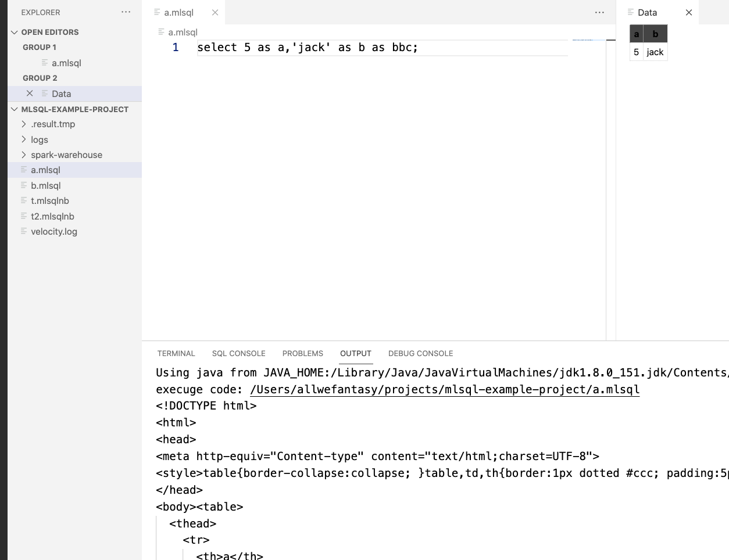Close the a.mlsql editor tab
This screenshot has height=560, width=729.
click(215, 12)
